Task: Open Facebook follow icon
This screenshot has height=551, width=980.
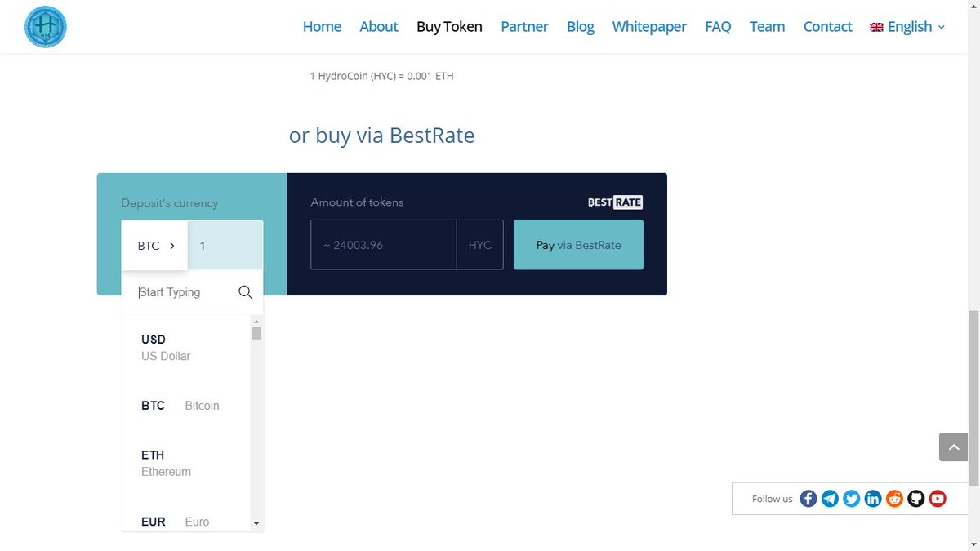Action: coord(808,499)
